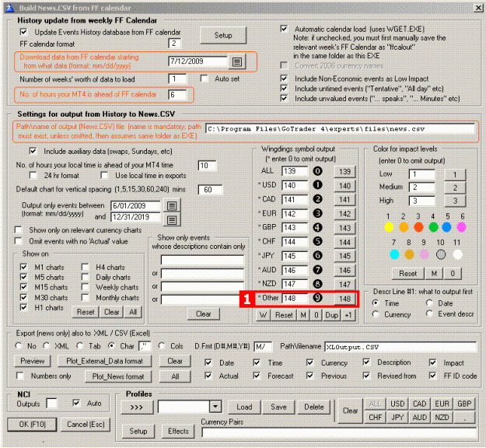Click the Plot_External_Data format button
The image size is (486, 448).
[x=104, y=361]
